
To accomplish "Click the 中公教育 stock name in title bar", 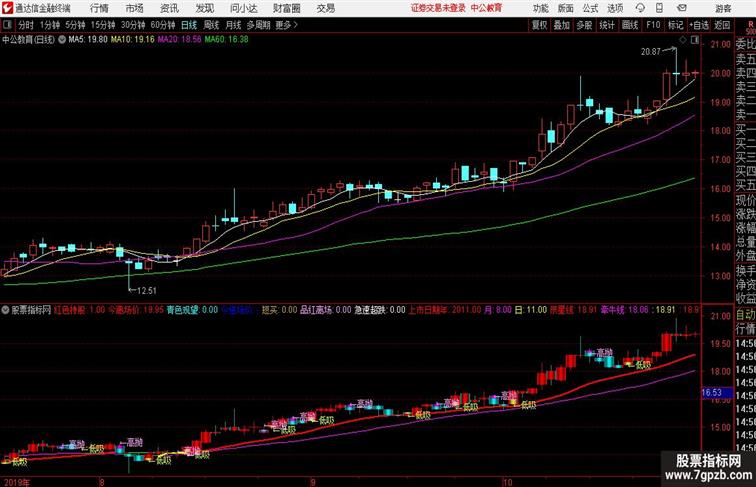I will point(486,8).
